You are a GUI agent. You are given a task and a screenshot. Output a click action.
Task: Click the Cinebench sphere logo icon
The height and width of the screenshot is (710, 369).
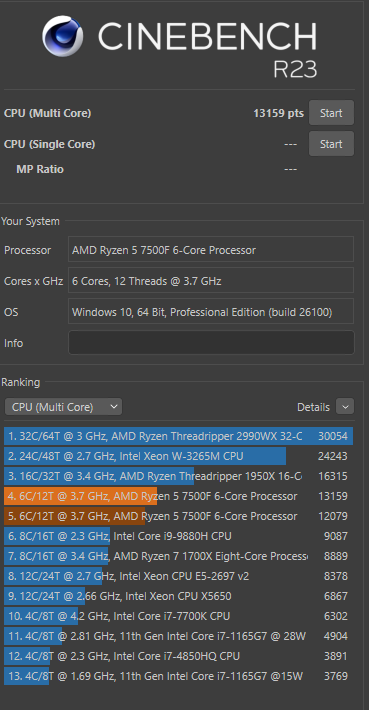tap(63, 36)
